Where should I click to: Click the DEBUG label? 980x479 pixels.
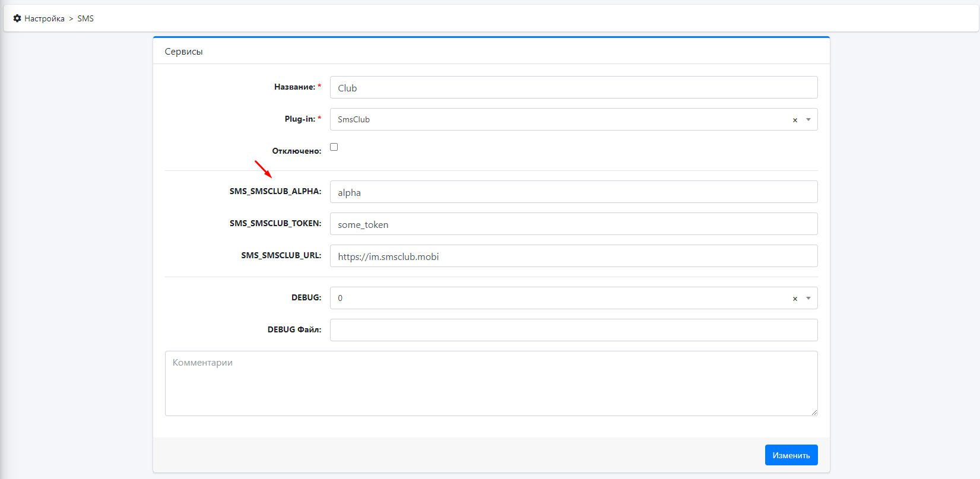(x=306, y=297)
